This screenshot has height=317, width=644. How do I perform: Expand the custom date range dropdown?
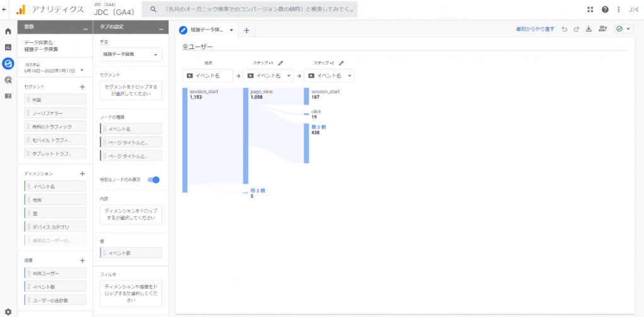coord(54,68)
